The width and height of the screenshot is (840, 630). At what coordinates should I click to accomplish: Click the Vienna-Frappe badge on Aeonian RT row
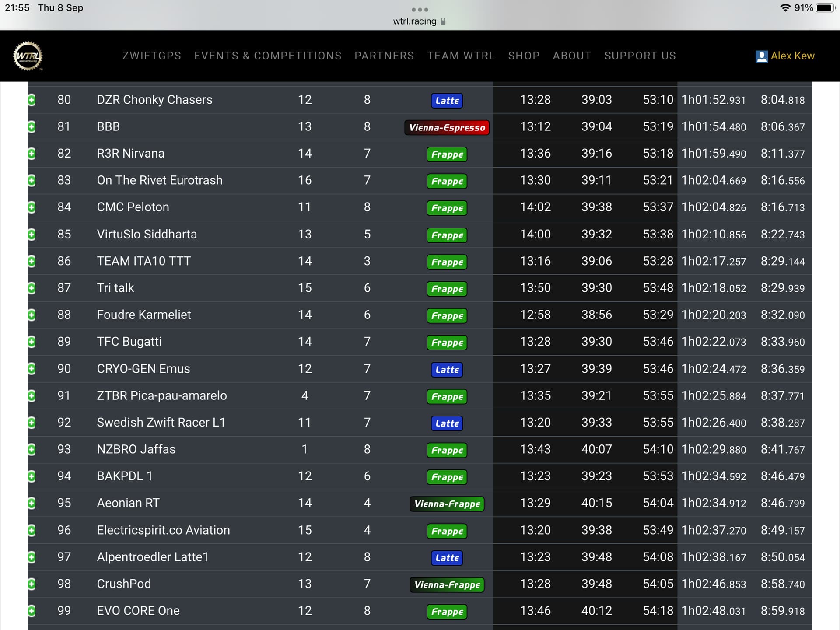[x=447, y=504]
